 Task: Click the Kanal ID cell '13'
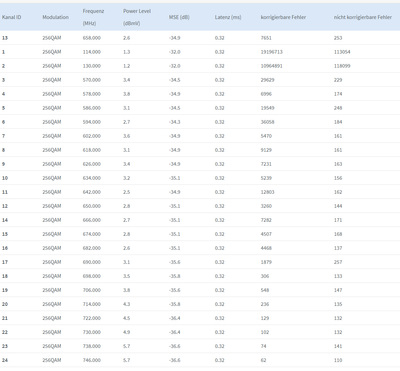coord(5,38)
